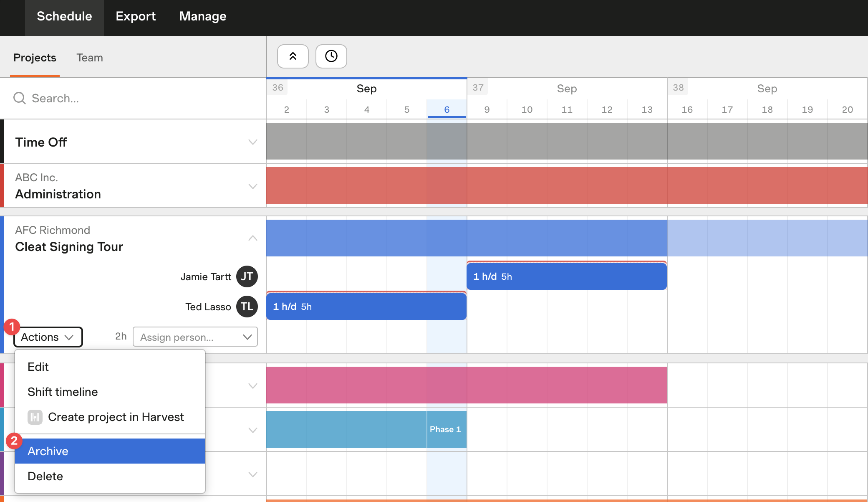Click date 9 in the header
The image size is (868, 502).
pos(487,109)
